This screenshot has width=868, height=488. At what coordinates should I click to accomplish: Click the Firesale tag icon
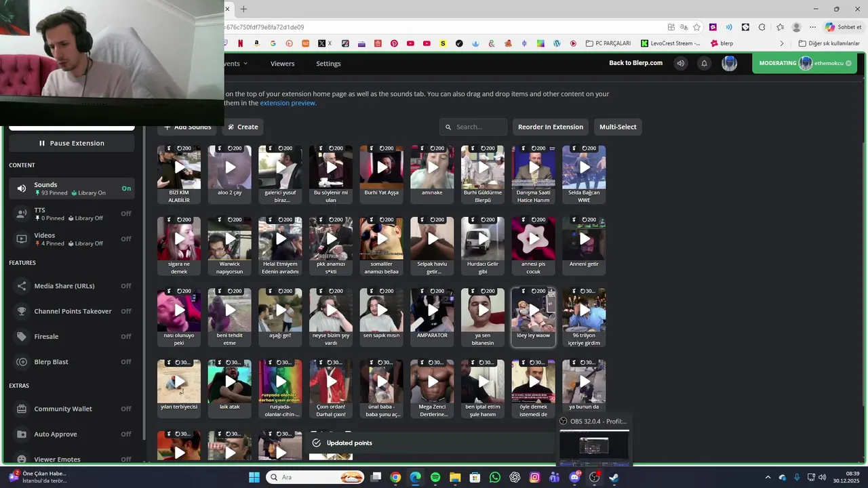pos(22,336)
